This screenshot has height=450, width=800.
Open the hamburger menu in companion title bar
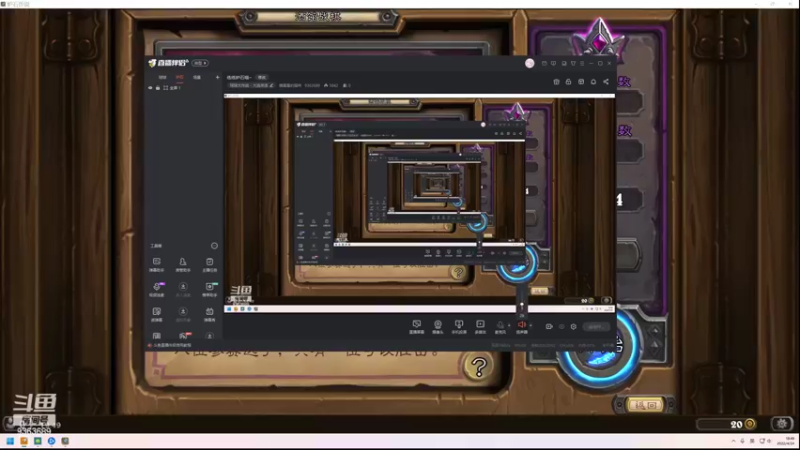[x=582, y=63]
